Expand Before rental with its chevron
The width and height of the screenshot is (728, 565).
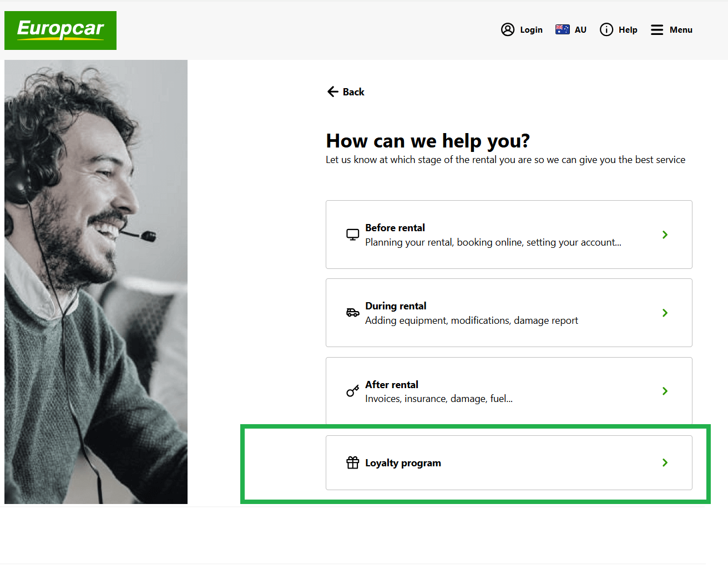pyautogui.click(x=665, y=235)
